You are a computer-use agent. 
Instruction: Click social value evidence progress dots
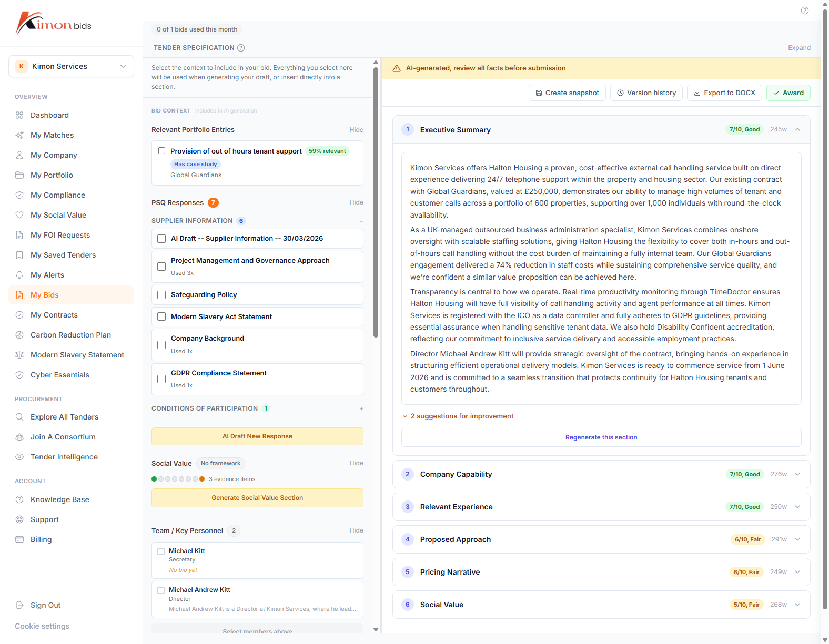[178, 479]
